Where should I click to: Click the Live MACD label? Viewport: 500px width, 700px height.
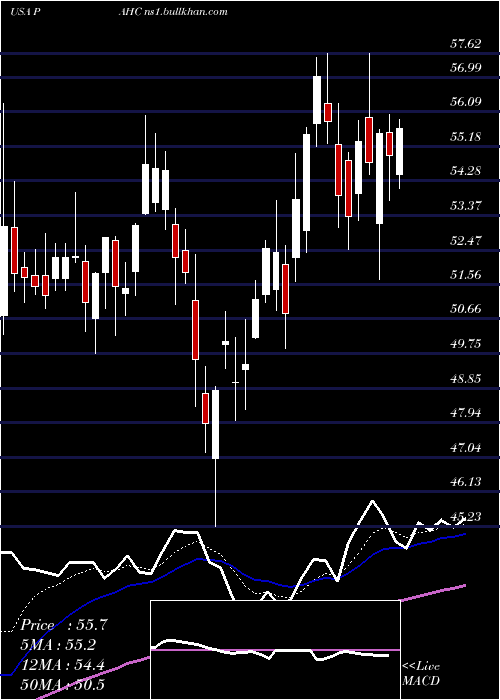(421, 673)
